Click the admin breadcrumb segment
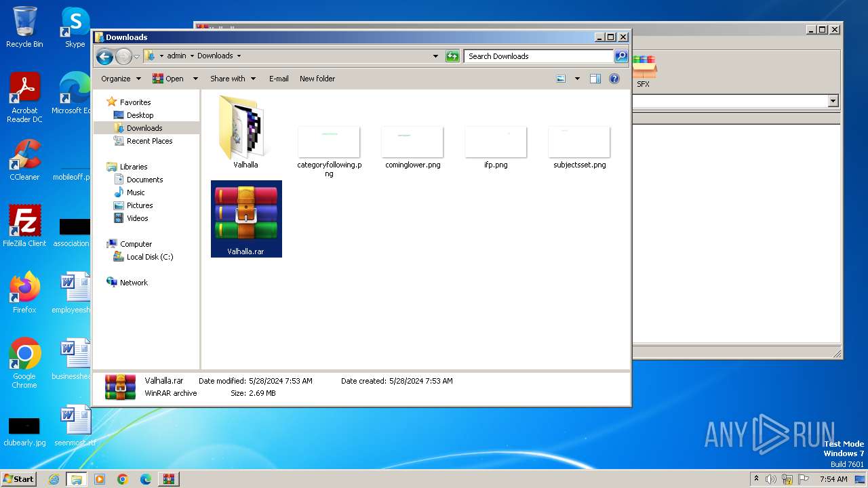Viewport: 868px width, 488px height. (176, 56)
